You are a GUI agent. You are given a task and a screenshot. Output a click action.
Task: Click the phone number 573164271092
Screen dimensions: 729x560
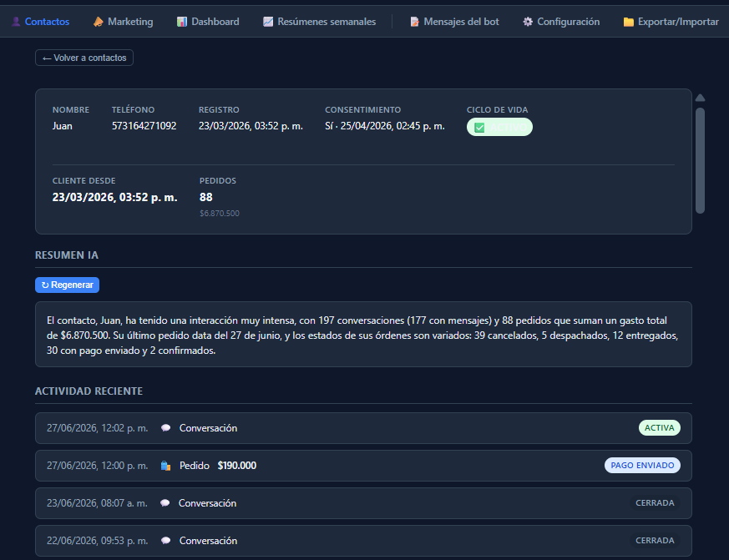pos(144,126)
